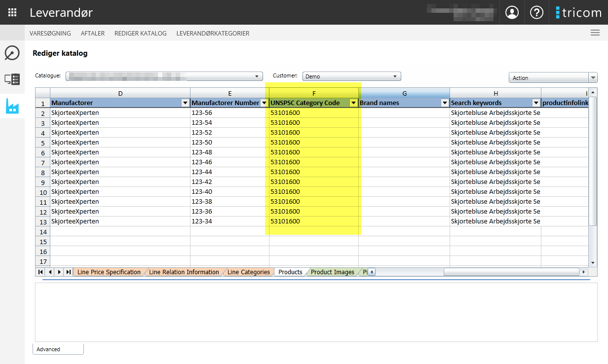Select the factory supplier icon in the sidebar
The width and height of the screenshot is (608, 364).
(12, 106)
